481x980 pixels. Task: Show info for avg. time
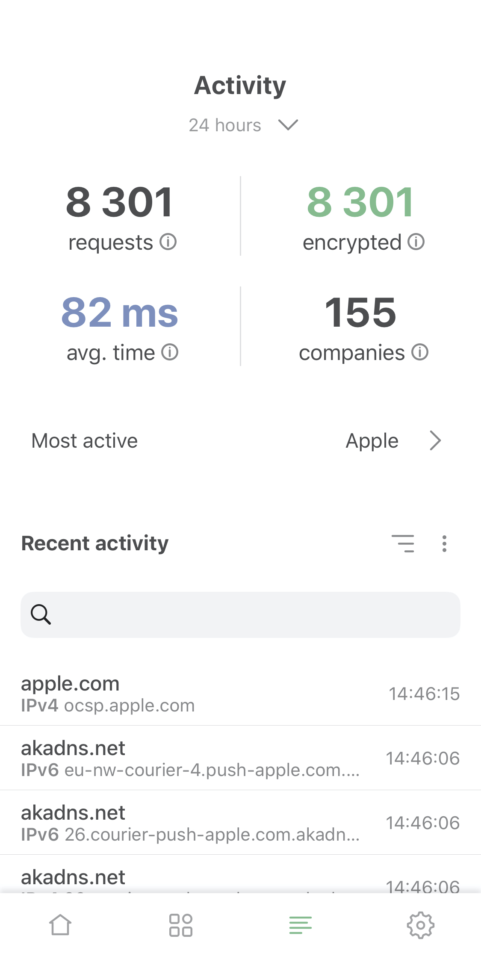point(170,353)
